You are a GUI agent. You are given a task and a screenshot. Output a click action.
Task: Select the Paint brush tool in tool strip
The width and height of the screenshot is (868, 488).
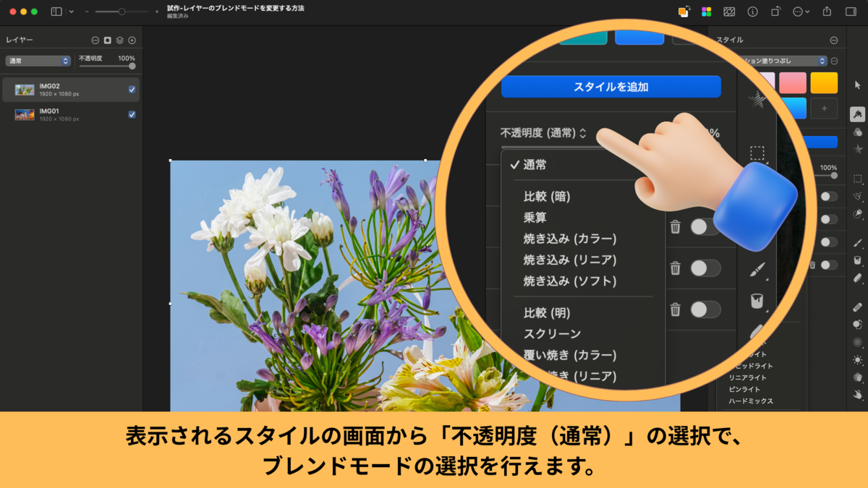click(858, 243)
